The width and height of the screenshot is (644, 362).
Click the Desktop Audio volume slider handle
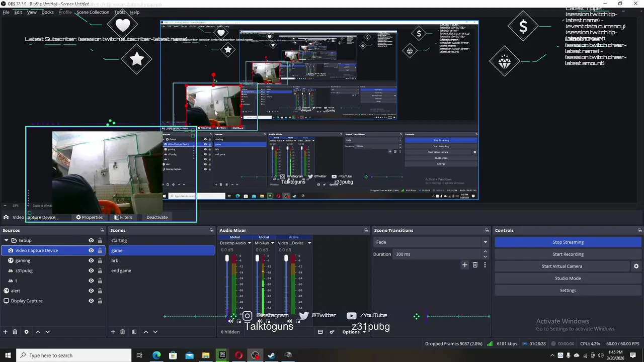click(x=227, y=258)
